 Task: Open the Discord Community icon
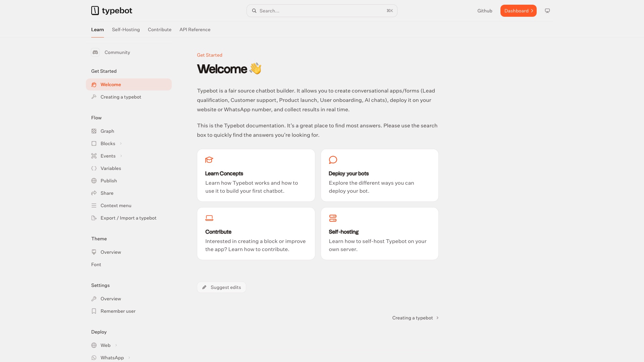(x=95, y=52)
